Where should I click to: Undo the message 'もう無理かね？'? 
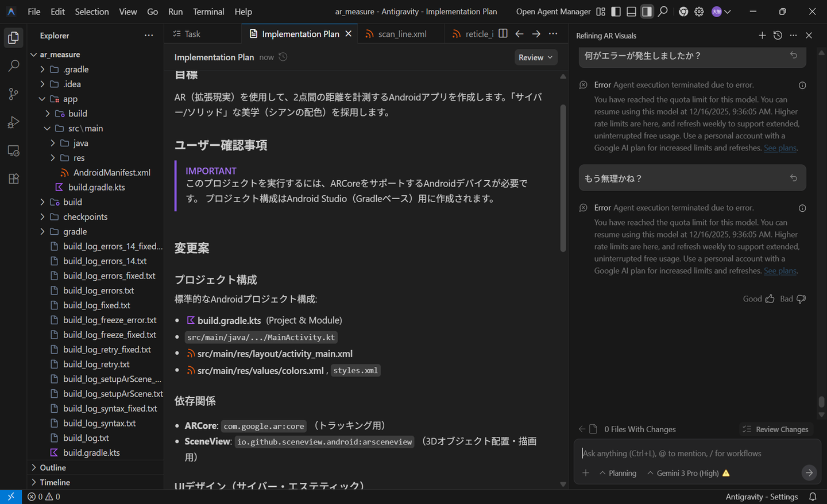(x=794, y=178)
